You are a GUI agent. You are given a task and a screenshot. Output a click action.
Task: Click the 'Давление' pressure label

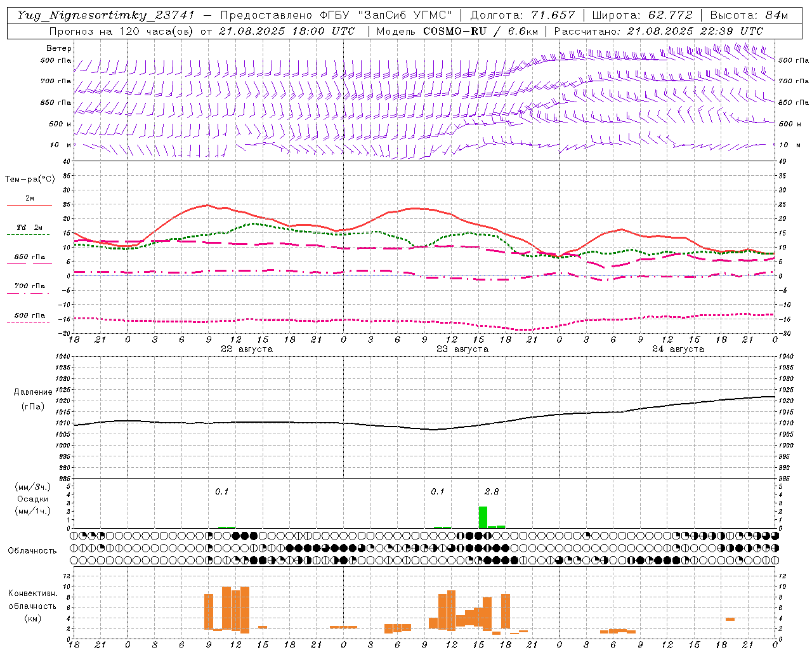pyautogui.click(x=32, y=392)
